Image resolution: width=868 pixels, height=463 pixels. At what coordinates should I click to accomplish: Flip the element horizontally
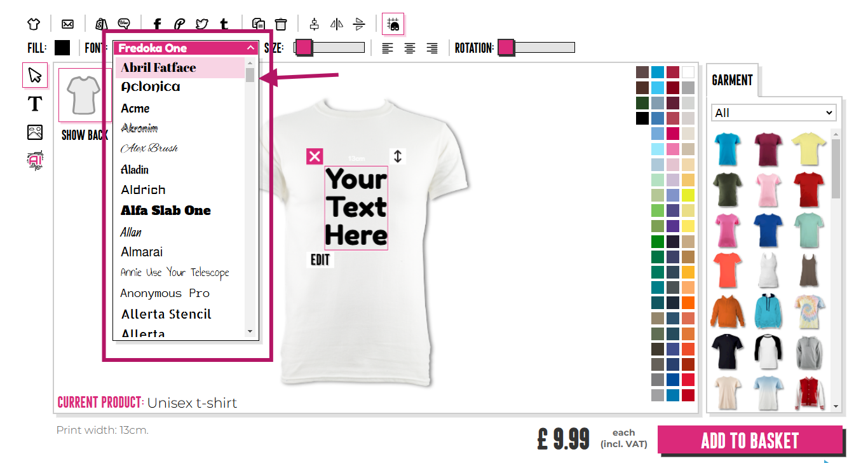click(337, 24)
